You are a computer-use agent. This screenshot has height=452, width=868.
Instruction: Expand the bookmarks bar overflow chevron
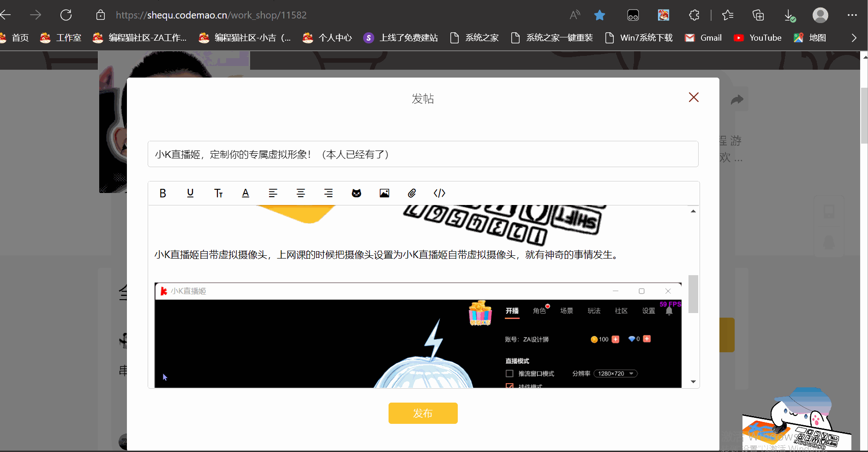point(854,38)
